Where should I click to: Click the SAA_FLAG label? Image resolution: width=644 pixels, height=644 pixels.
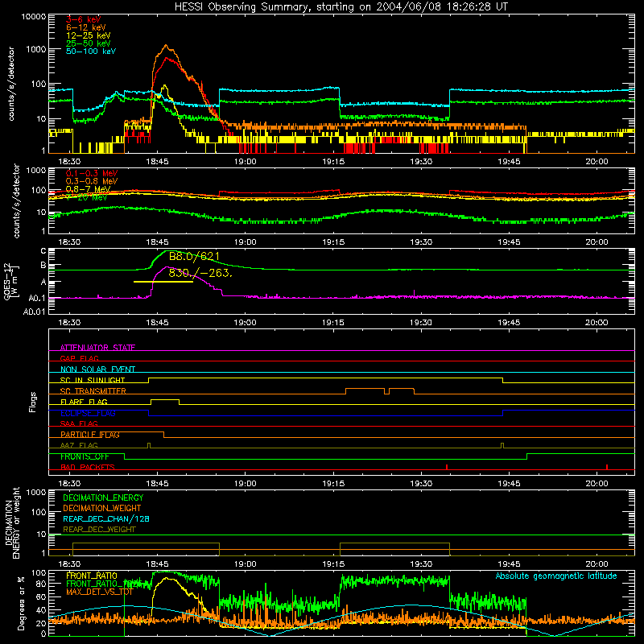pos(79,423)
